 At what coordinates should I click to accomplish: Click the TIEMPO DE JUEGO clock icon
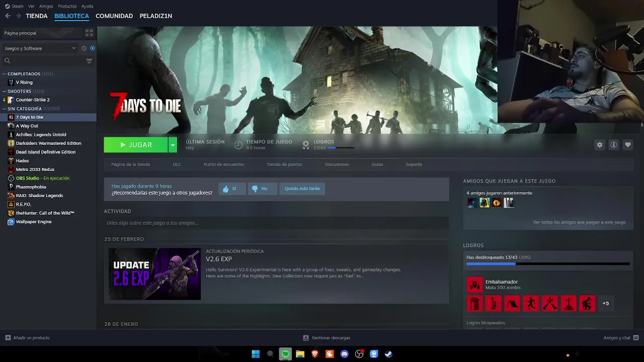coord(238,145)
